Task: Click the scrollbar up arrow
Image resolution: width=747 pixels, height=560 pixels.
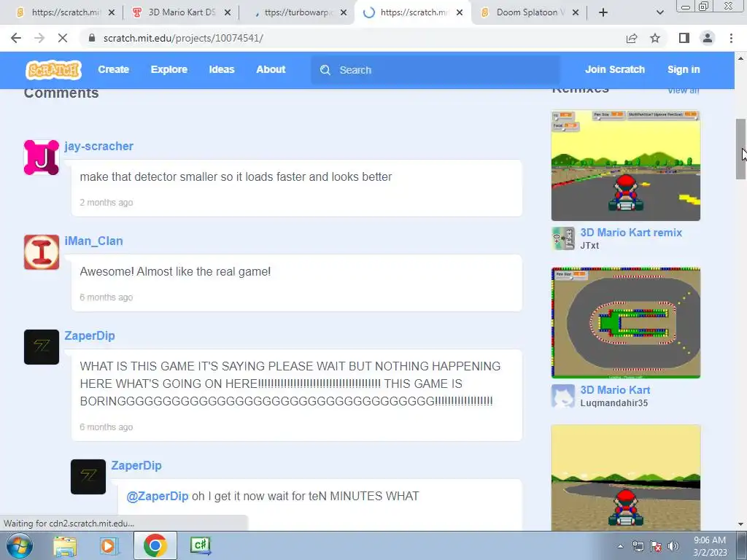Action: 740,58
